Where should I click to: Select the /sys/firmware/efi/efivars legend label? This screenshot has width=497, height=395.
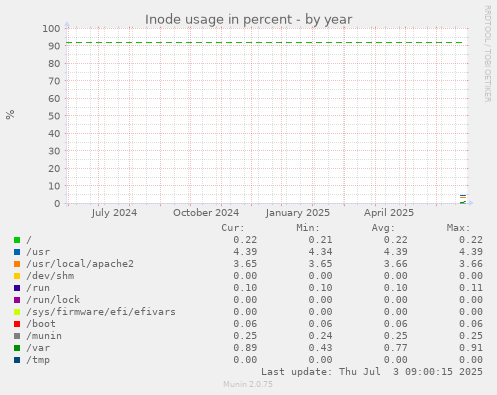101,312
